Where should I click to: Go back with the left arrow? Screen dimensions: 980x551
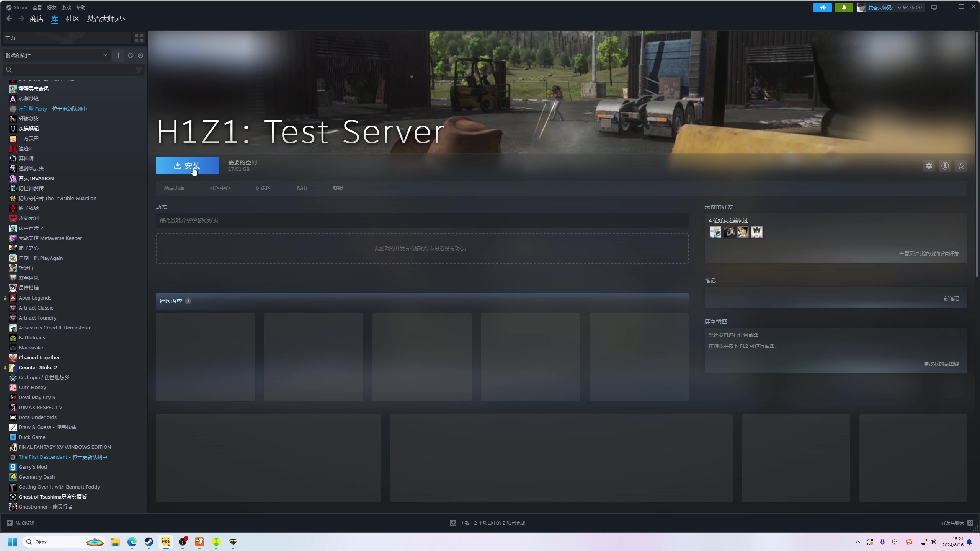(10, 18)
